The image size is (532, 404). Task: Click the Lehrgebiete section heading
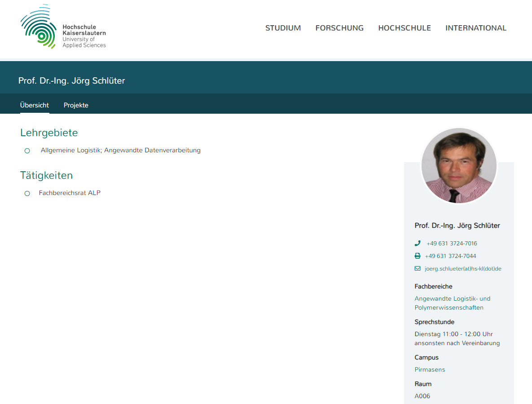[x=49, y=133]
